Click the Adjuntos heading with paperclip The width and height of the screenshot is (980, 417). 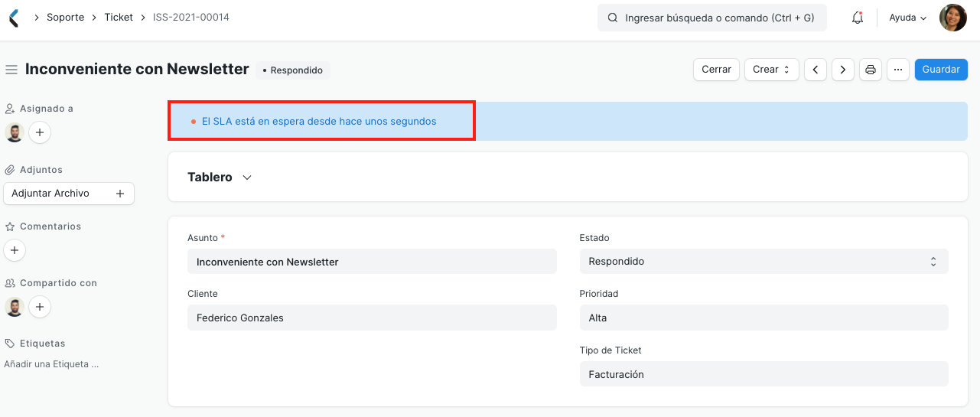(34, 170)
